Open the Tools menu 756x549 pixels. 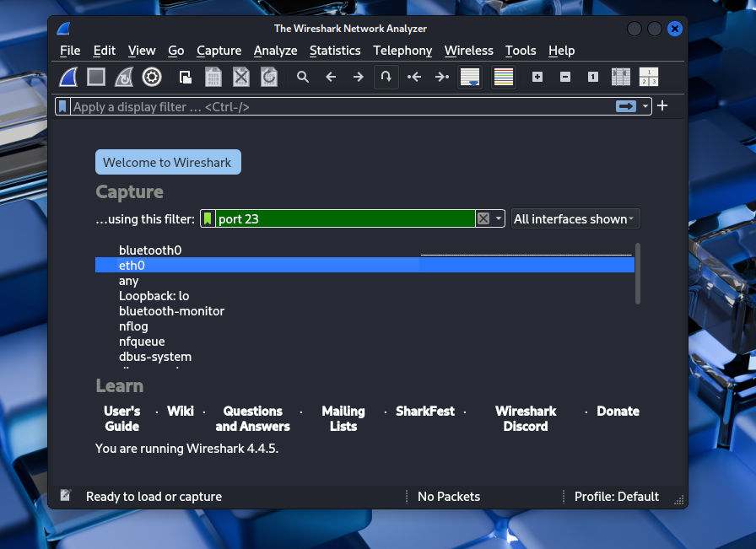[x=521, y=51]
